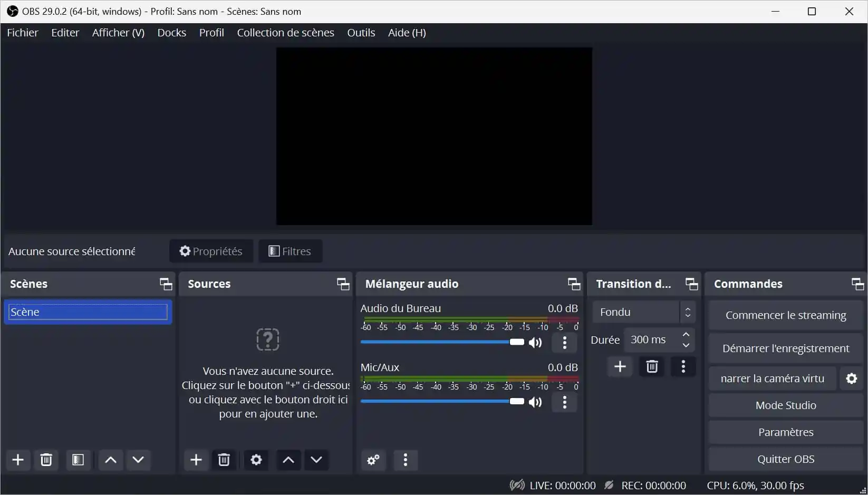
Task: Move source up with arrow icon
Action: (288, 460)
